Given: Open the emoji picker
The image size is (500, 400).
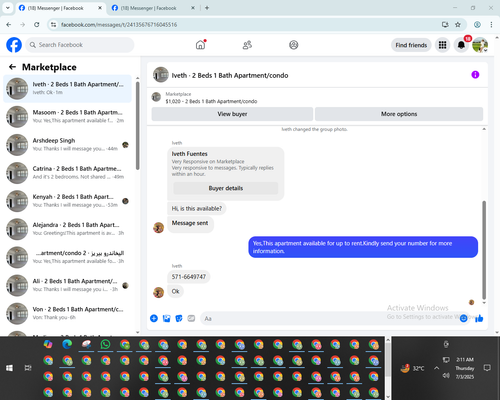Looking at the screenshot, I should tap(463, 318).
